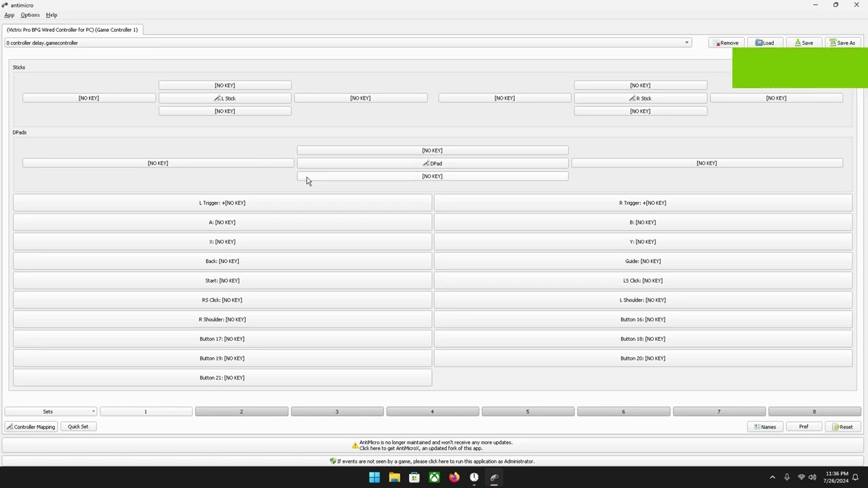Open the Sets dropdown
868x488 pixels.
[x=51, y=411]
